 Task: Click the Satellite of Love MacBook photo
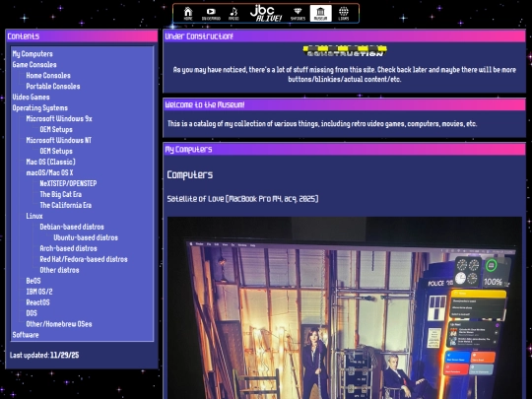point(345,307)
